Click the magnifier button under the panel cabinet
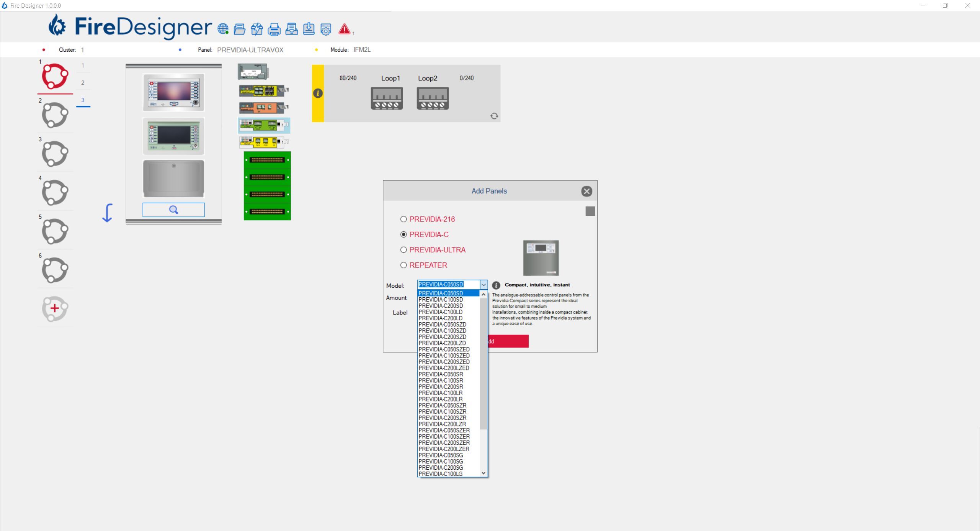Image resolution: width=980 pixels, height=531 pixels. point(173,210)
